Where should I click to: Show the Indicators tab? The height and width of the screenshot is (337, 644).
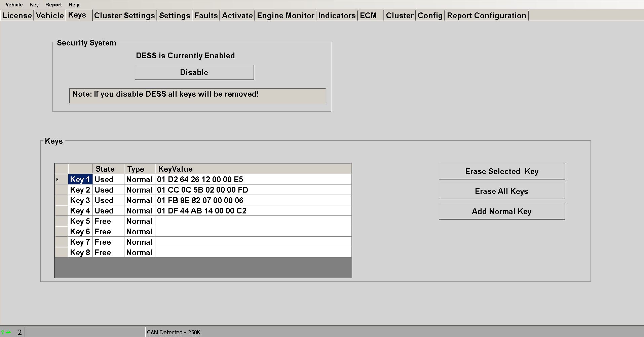tap(337, 15)
